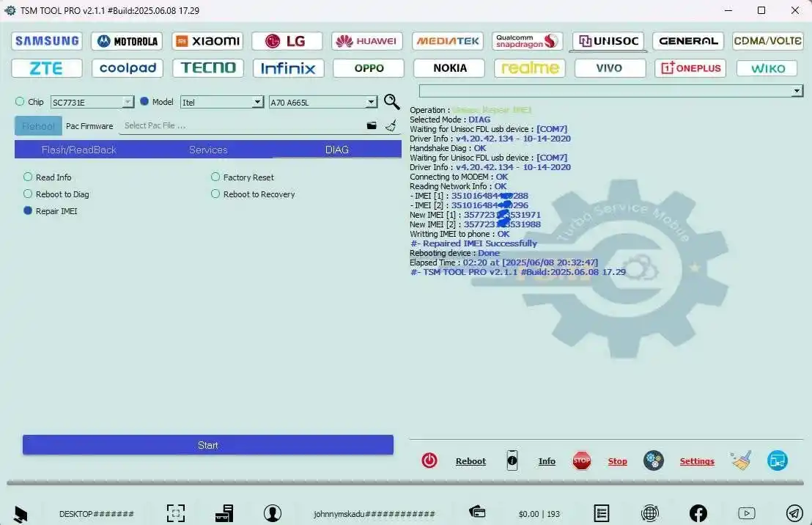Clear Pac file with broom icon
This screenshot has width=812, height=525.
pos(391,125)
